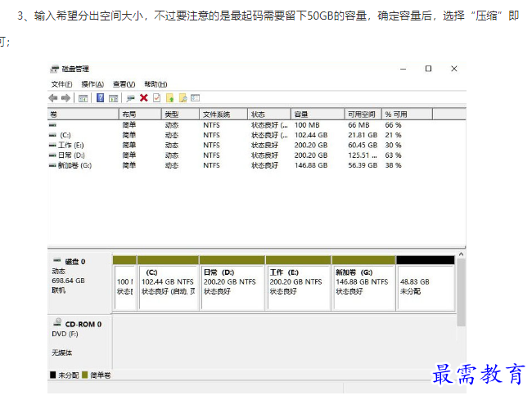The height and width of the screenshot is (400, 532).
Task: Select the (C:) 102.44 GB partition block
Action: coord(168,283)
